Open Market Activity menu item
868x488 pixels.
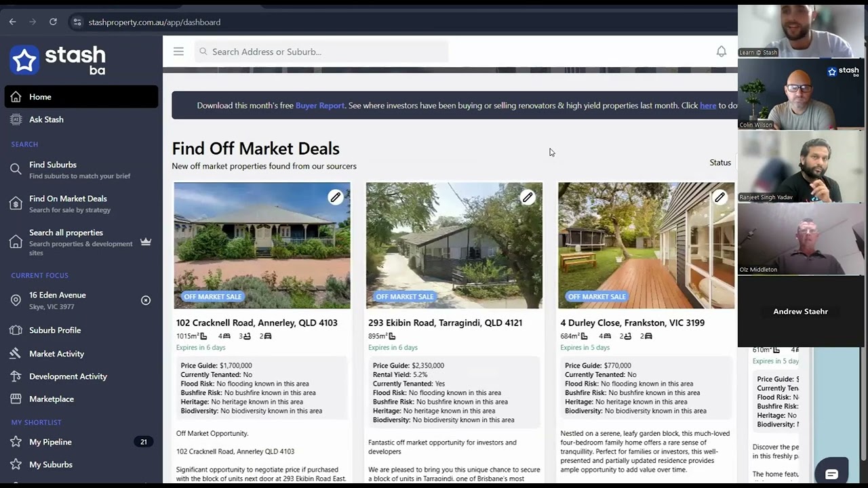click(81, 354)
